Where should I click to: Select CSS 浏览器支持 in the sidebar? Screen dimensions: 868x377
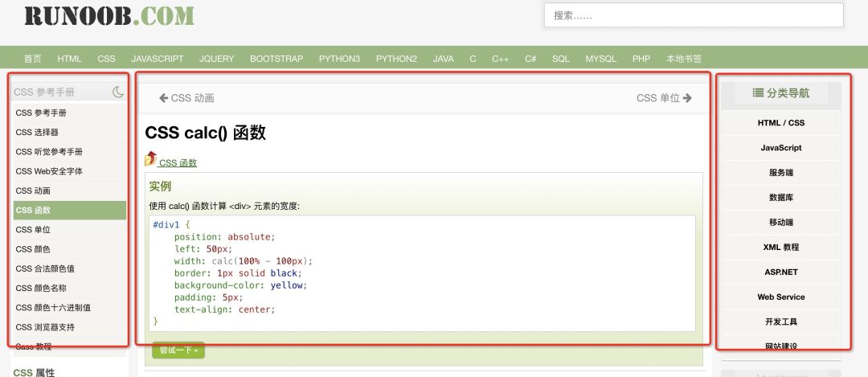pos(70,327)
